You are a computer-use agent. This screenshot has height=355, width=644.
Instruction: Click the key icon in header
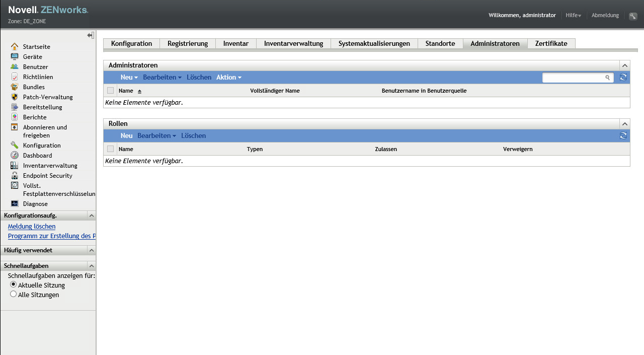point(633,16)
